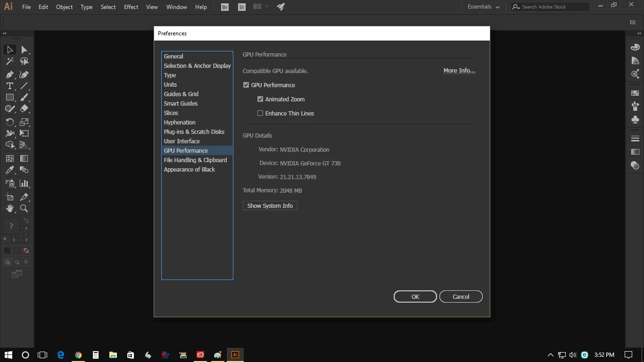
Task: Click the Fill color box
Action: click(x=11, y=226)
